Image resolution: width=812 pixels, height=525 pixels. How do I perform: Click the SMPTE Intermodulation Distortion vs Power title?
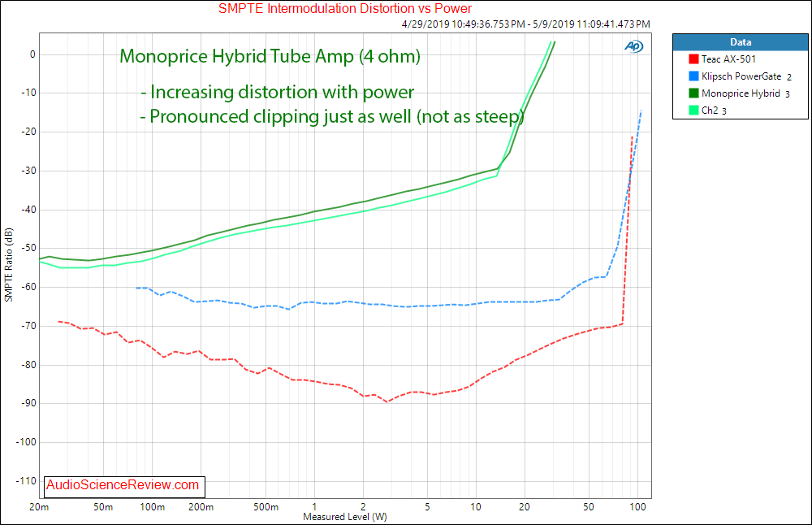(x=345, y=8)
